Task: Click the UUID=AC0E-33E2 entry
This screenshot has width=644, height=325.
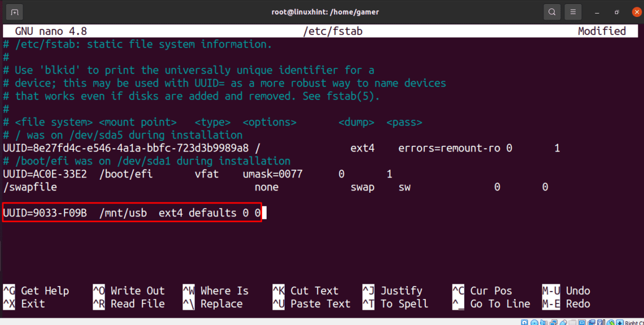Action: [x=45, y=174]
